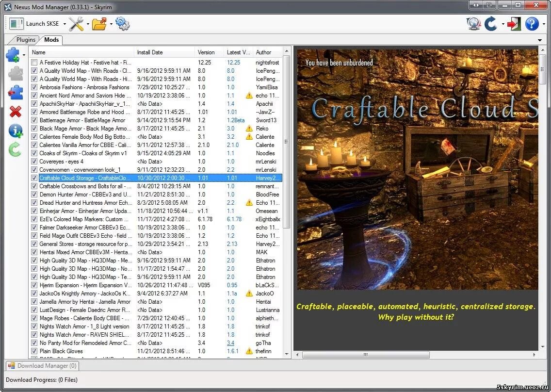Uncheck the Hjerim Expansion mod
The width and height of the screenshot is (551, 392).
34,285
